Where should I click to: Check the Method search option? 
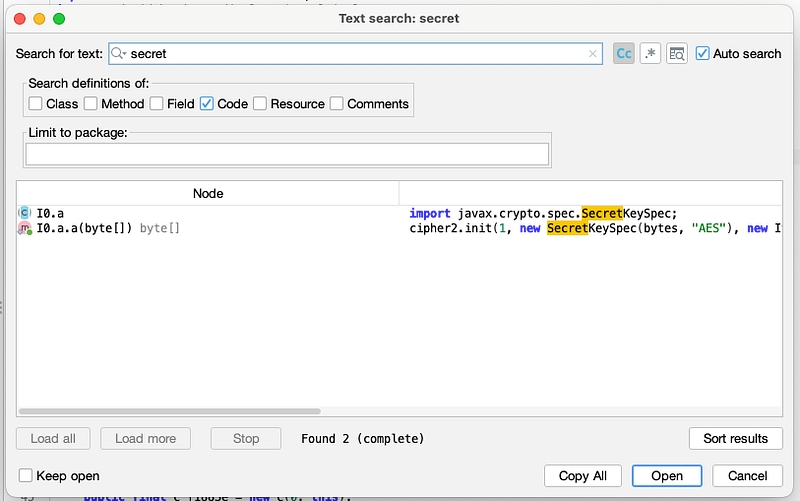91,103
